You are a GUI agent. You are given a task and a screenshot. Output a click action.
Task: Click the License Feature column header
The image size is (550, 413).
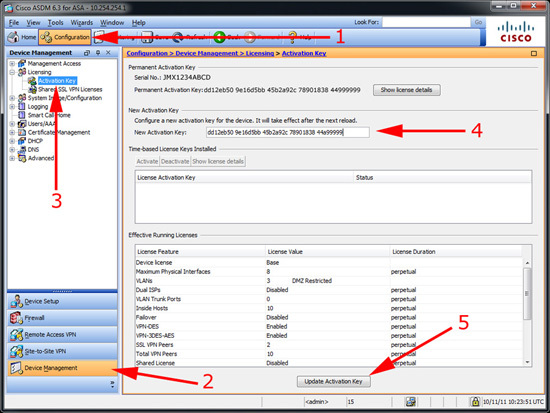click(200, 252)
